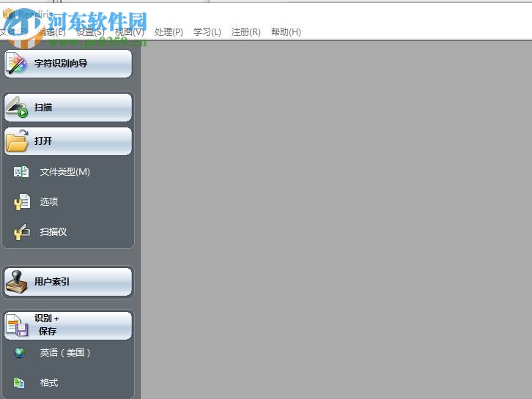The image size is (532, 399).
Task: Open the 学习(L) menu
Action: pyautogui.click(x=207, y=32)
